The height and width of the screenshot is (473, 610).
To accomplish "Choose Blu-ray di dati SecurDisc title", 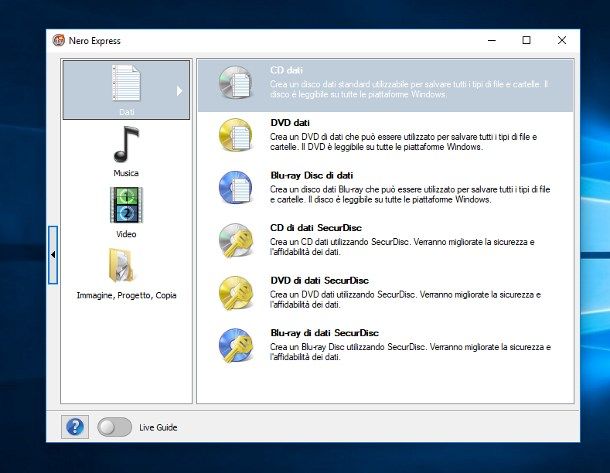I will 324,333.
